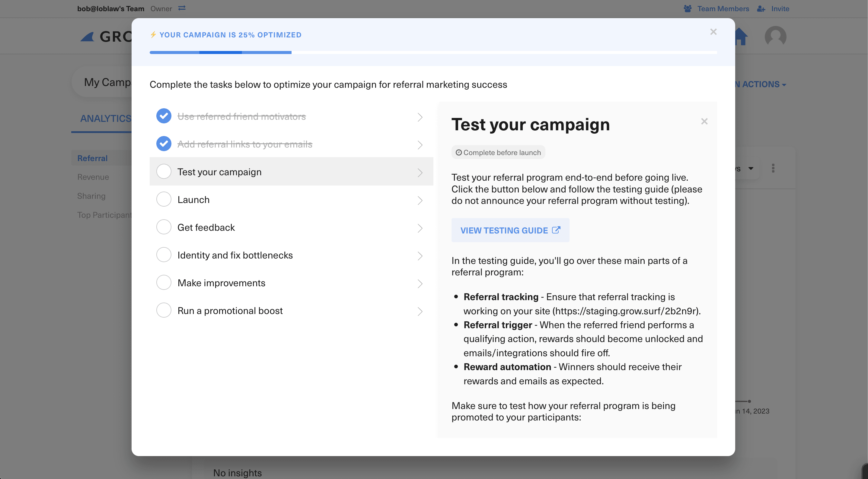Viewport: 868px width, 479px height.
Task: Expand the Get feedback task chevron
Action: click(x=420, y=228)
